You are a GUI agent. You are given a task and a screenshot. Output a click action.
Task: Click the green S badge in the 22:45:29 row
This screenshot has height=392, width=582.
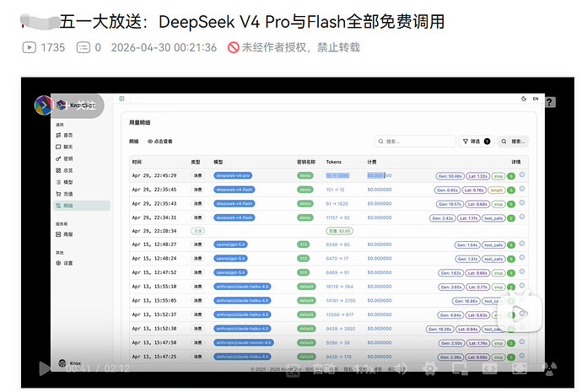[511, 176]
